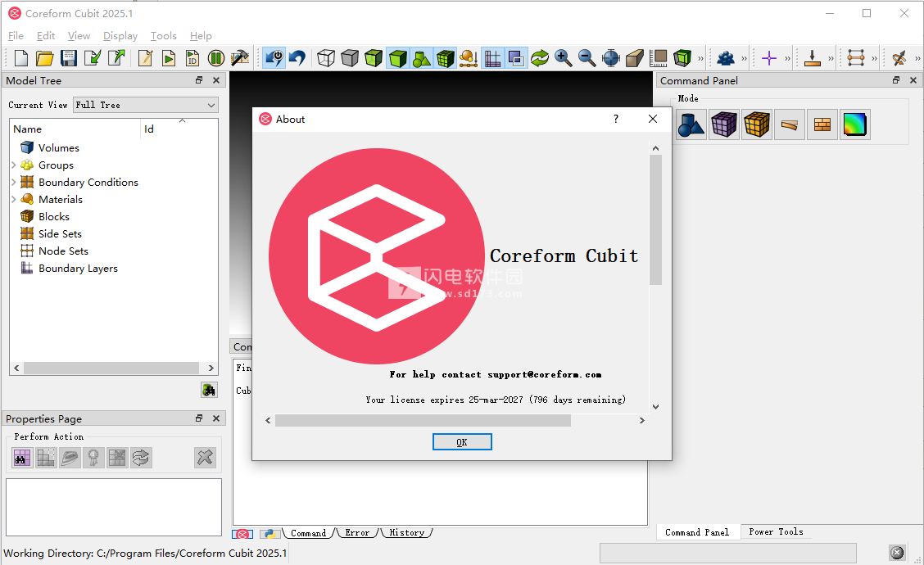Expand the Groups tree node
This screenshot has width=924, height=565.
tap(14, 165)
